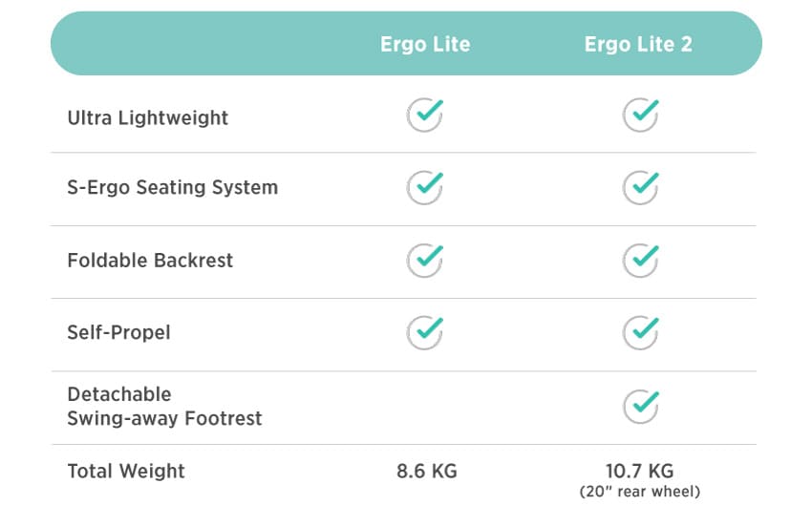Select Ergo Lite checkmark in Self-Propel row
This screenshot has width=812, height=526.
[x=425, y=332]
